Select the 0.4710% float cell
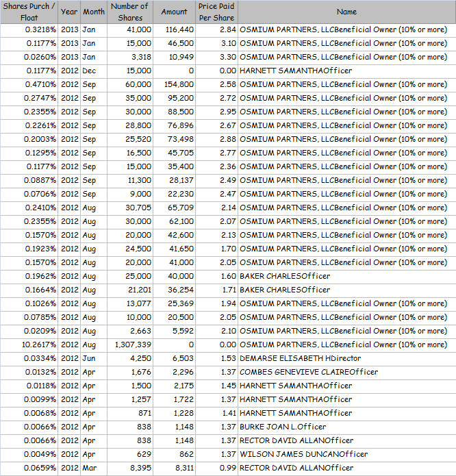Viewport: 456px width, 476px height. 29,84
